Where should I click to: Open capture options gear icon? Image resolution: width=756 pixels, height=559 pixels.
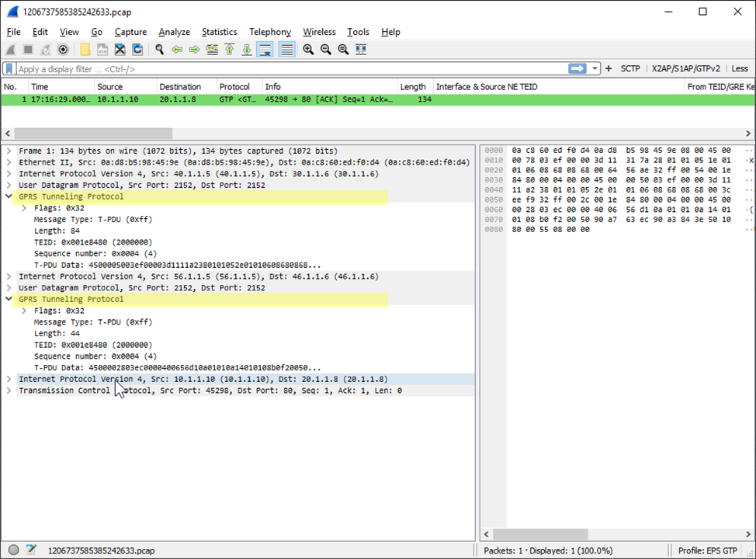(x=63, y=50)
